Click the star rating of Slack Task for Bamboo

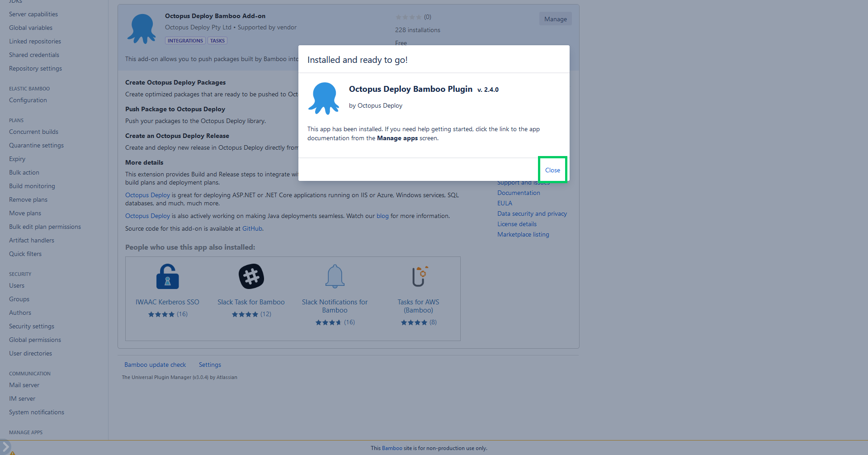click(x=245, y=314)
